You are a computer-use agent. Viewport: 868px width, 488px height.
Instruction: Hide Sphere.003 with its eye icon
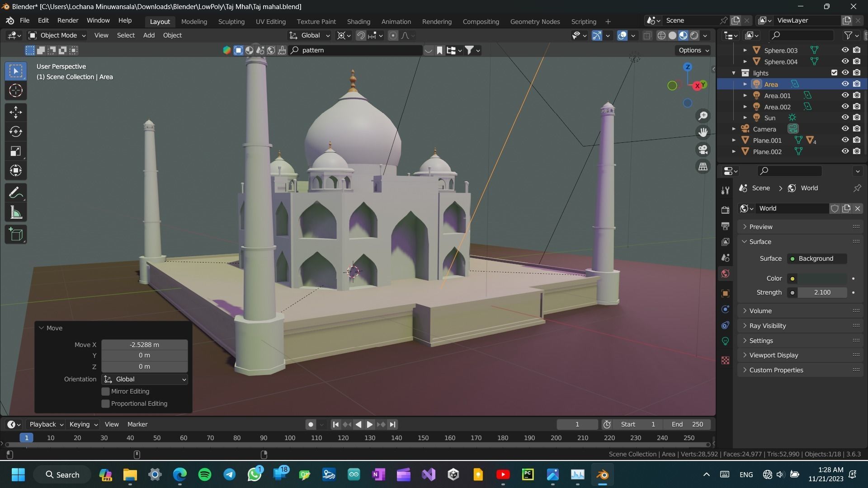tap(845, 50)
